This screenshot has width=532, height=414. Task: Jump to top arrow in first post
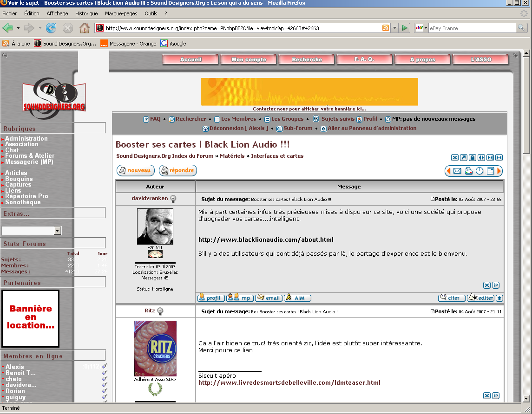[499, 298]
